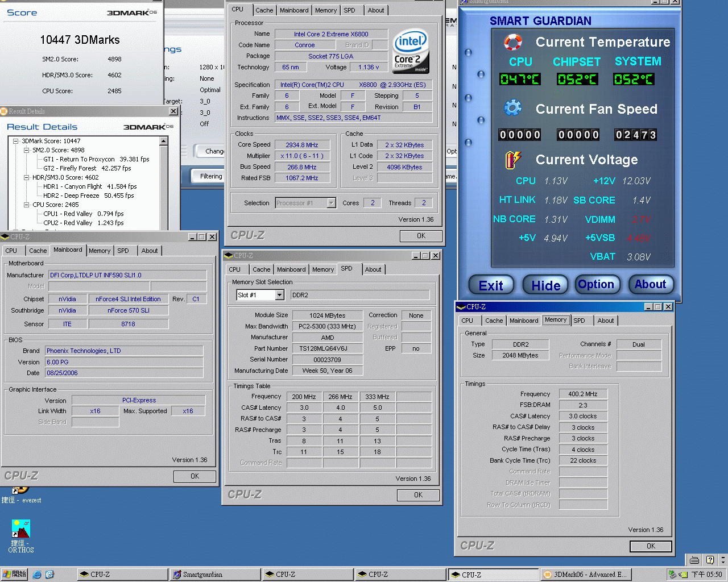Click the Current Voltage battery icon
728x582 pixels.
tap(512, 160)
